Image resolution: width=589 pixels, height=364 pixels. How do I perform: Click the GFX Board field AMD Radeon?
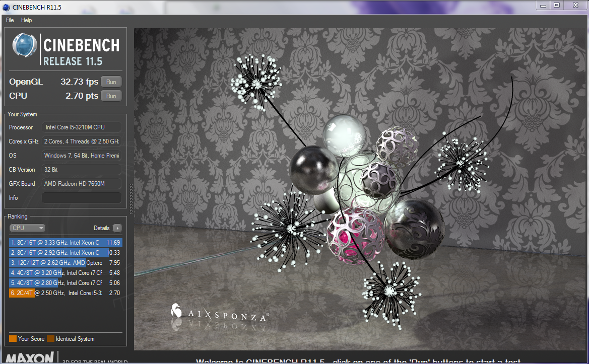(82, 183)
